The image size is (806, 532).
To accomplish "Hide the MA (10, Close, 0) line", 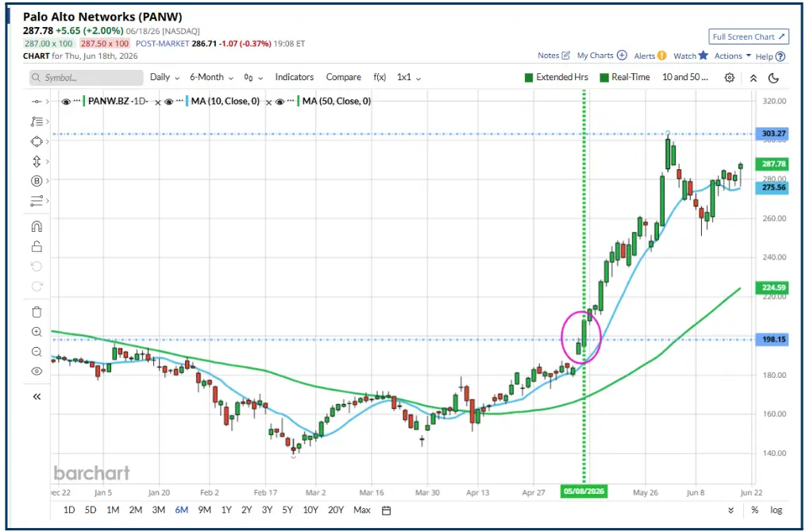I will pyautogui.click(x=169, y=102).
